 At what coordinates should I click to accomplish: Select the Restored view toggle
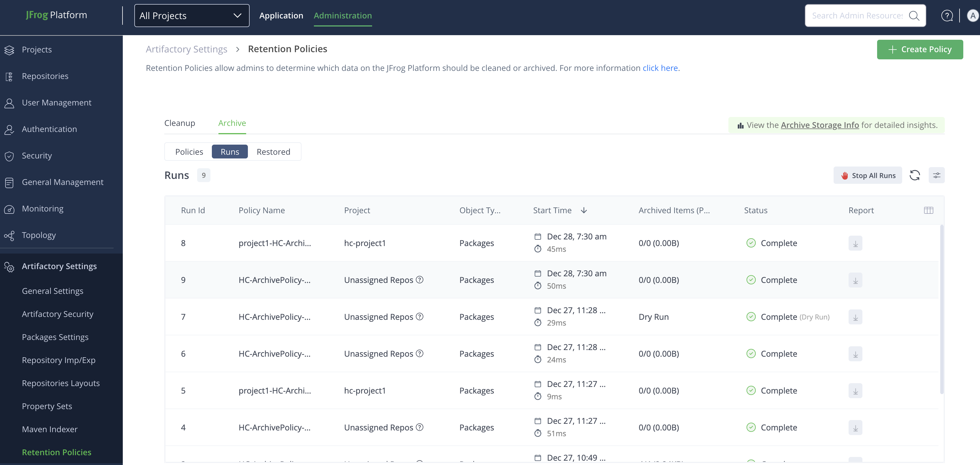point(273,152)
